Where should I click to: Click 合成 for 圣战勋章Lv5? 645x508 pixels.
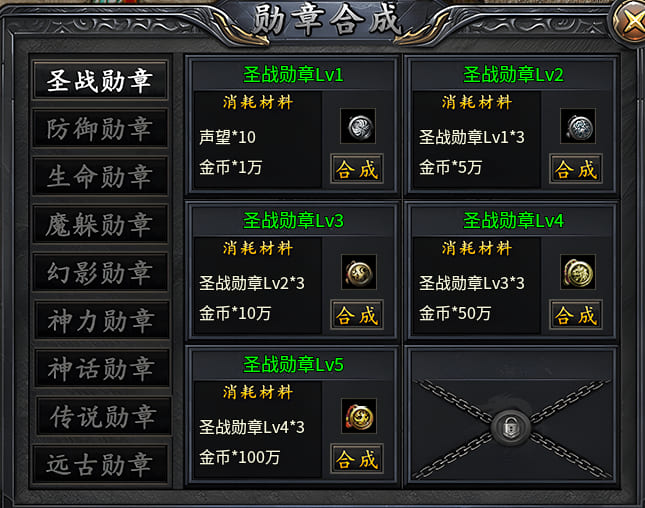[x=357, y=459]
